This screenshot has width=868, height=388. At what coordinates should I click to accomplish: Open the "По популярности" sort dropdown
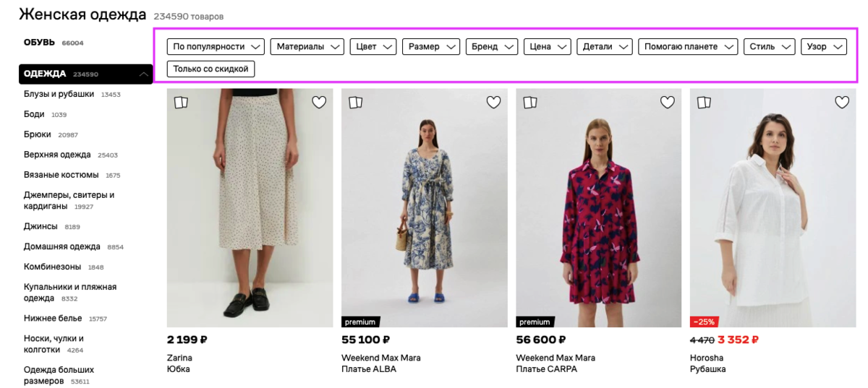[x=216, y=47]
